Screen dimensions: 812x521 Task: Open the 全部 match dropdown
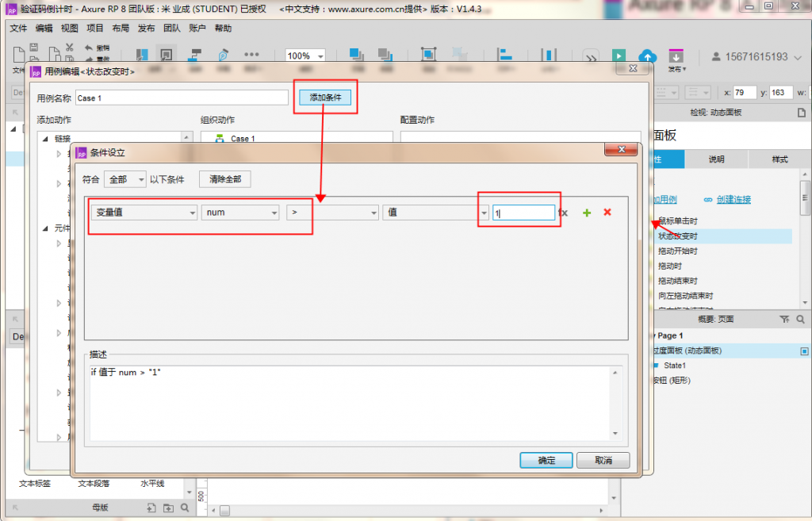[125, 179]
